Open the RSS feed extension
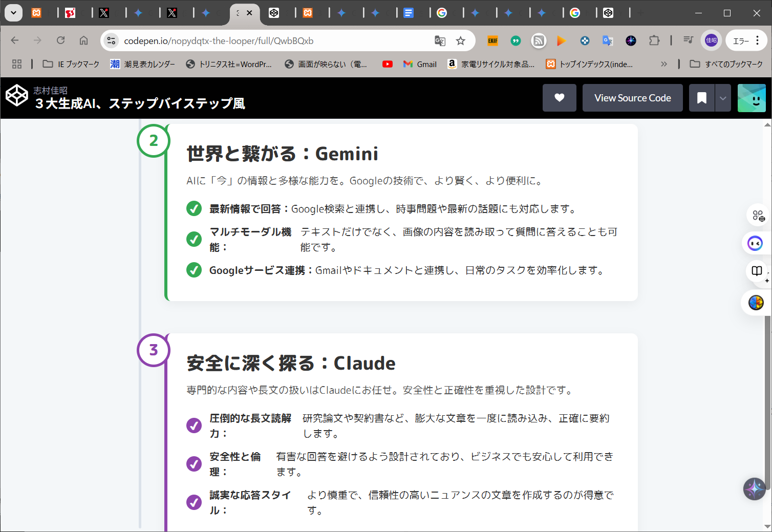772x532 pixels. [539, 40]
